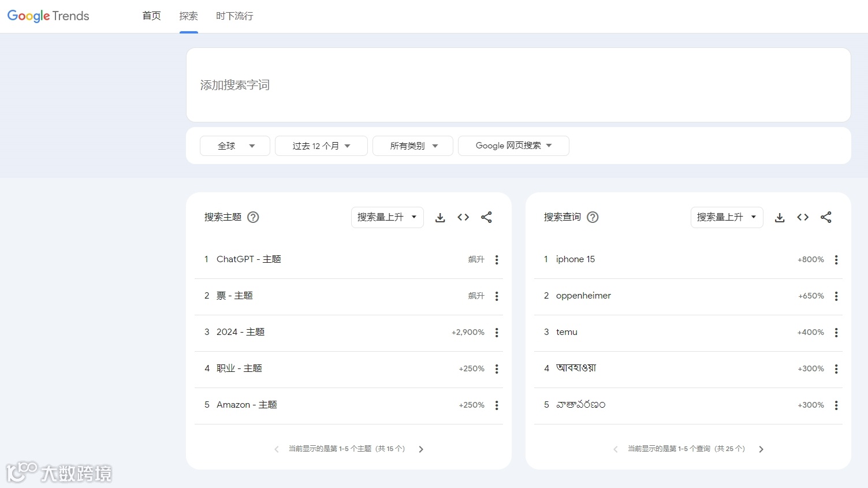The width and height of the screenshot is (868, 488).
Task: Open the 全球 region dropdown
Action: tap(235, 146)
